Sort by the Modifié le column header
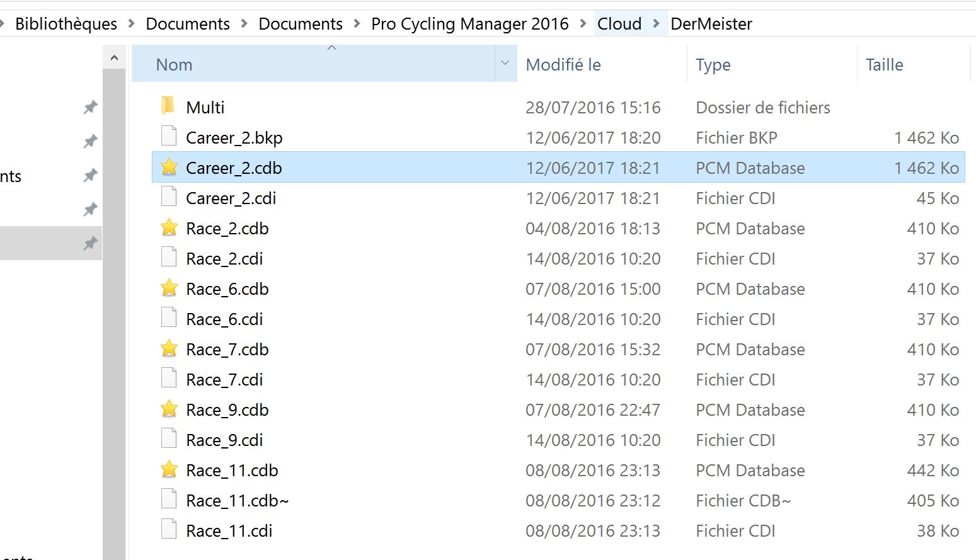 [563, 65]
